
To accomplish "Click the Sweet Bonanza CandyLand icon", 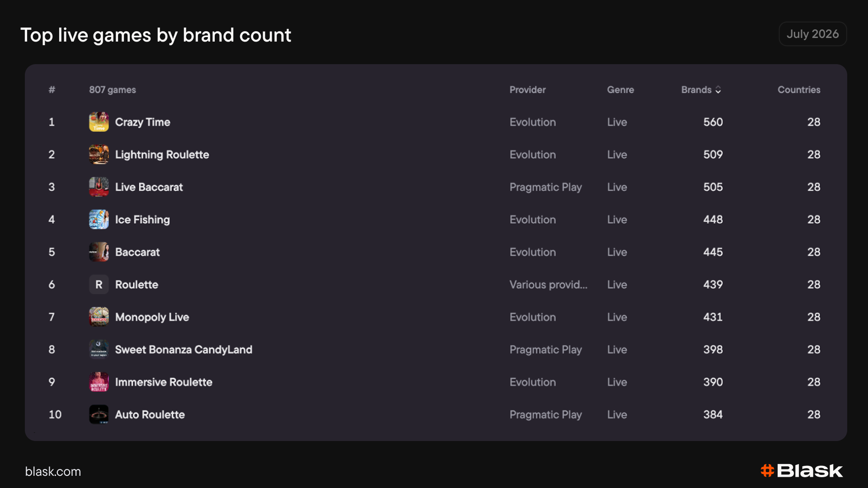I will pos(99,350).
